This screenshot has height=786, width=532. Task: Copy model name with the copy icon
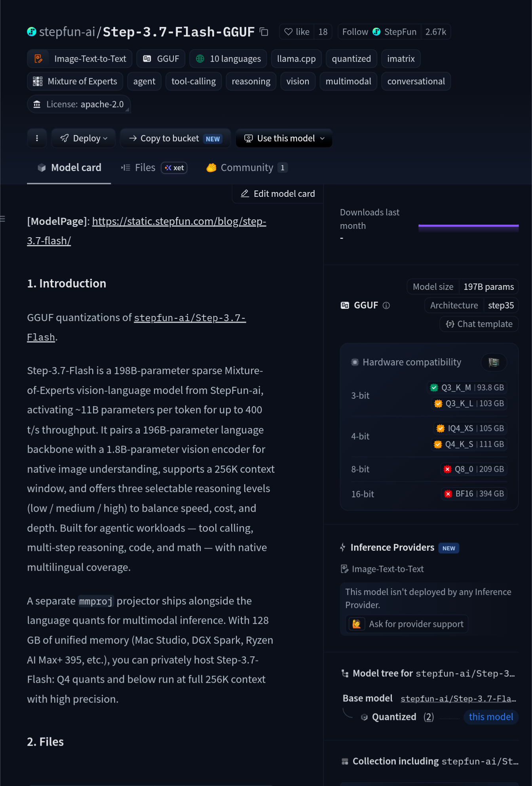coord(264,32)
